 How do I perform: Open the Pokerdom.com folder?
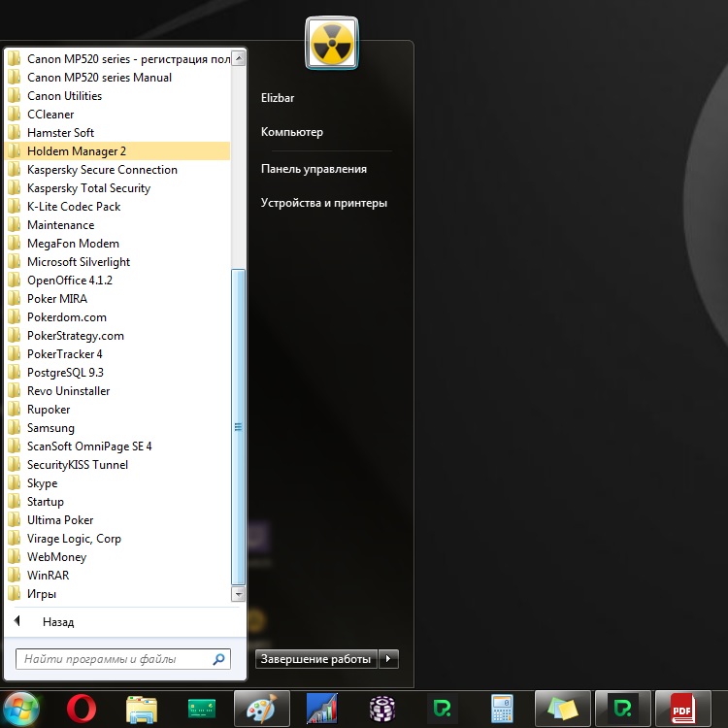[x=117, y=317]
